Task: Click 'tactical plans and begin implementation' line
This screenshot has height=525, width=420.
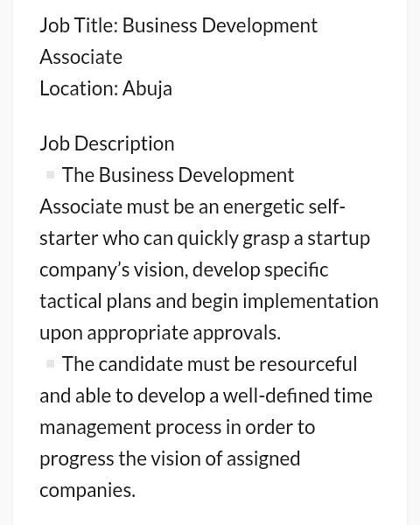Action: pos(209,301)
